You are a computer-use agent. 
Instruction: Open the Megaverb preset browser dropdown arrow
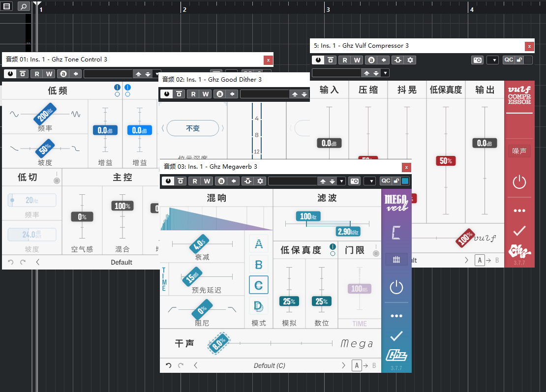click(341, 181)
